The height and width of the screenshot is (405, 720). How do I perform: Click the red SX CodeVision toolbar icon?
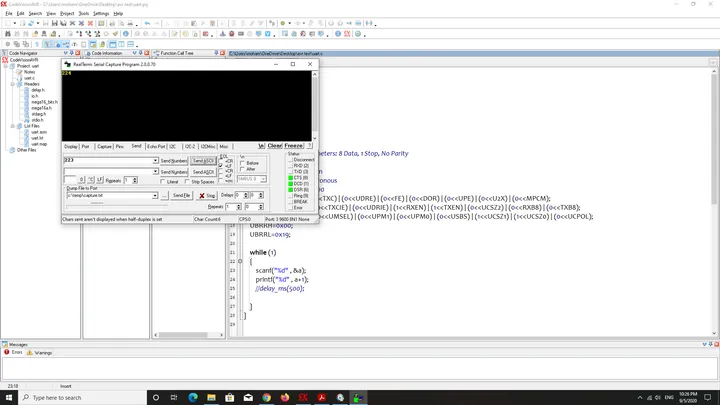pyautogui.click(x=347, y=34)
